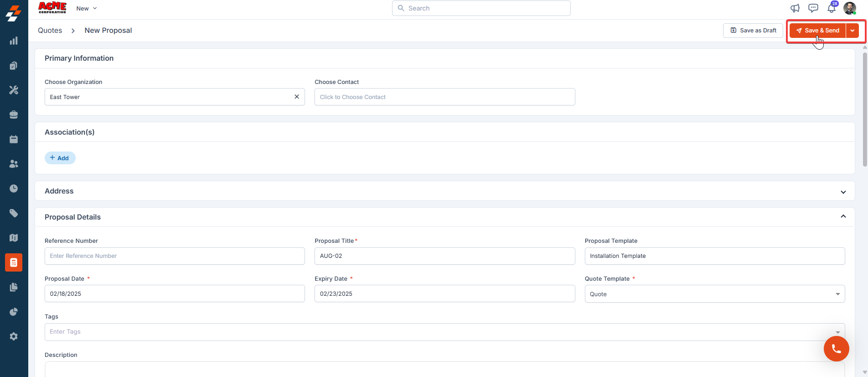Click the Proposal Details heading
This screenshot has height=377, width=868.
pos(73,217)
